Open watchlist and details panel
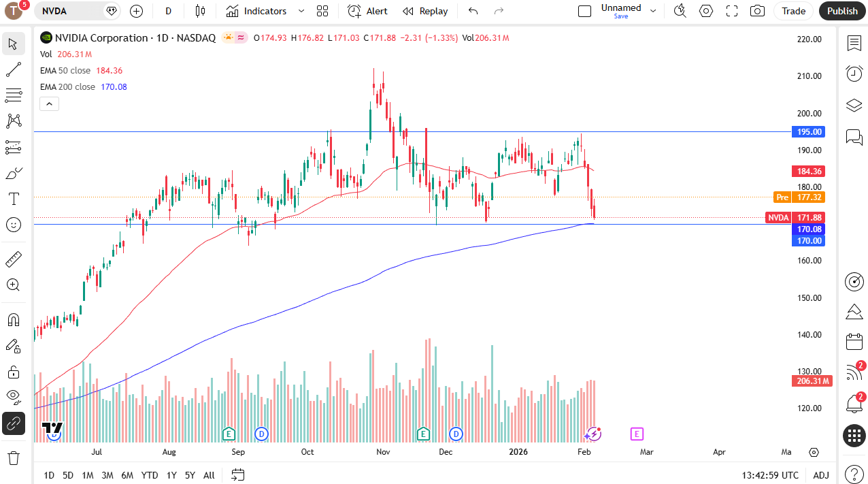Viewport: 868px width, 484px height. (x=854, y=44)
